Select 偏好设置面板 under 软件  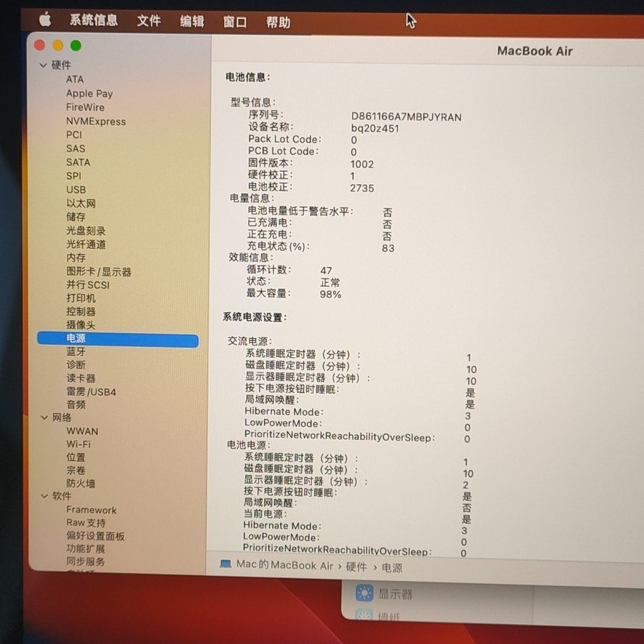(95, 536)
